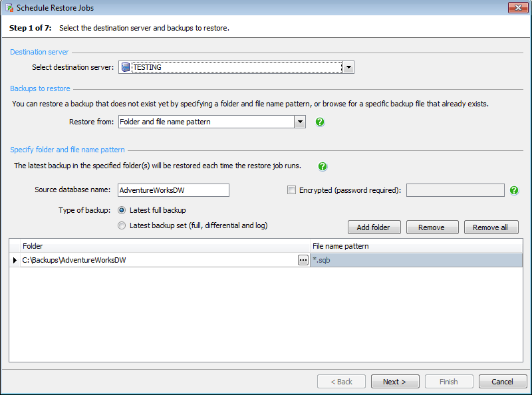This screenshot has width=532, height=395.
Task: Click the Schedule Restore Jobs title bar icon
Action: click(8, 7)
